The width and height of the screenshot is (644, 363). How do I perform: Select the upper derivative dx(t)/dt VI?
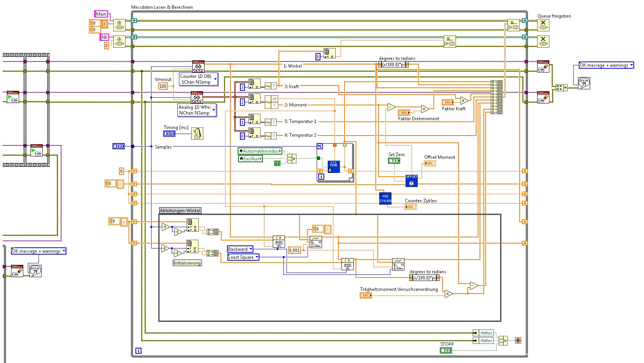(279, 242)
